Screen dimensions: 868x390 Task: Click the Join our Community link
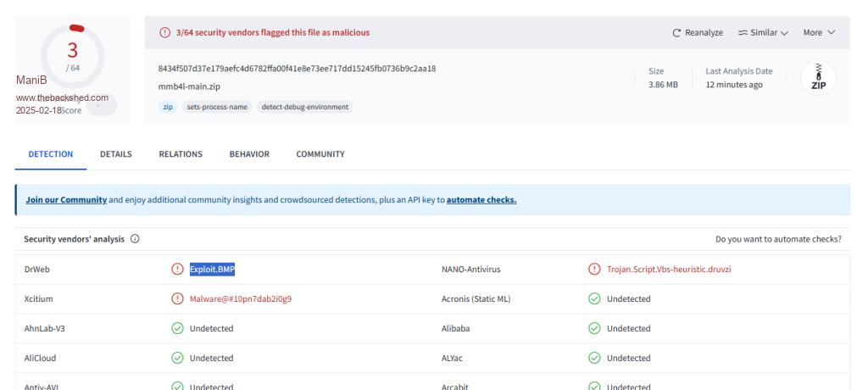64,200
